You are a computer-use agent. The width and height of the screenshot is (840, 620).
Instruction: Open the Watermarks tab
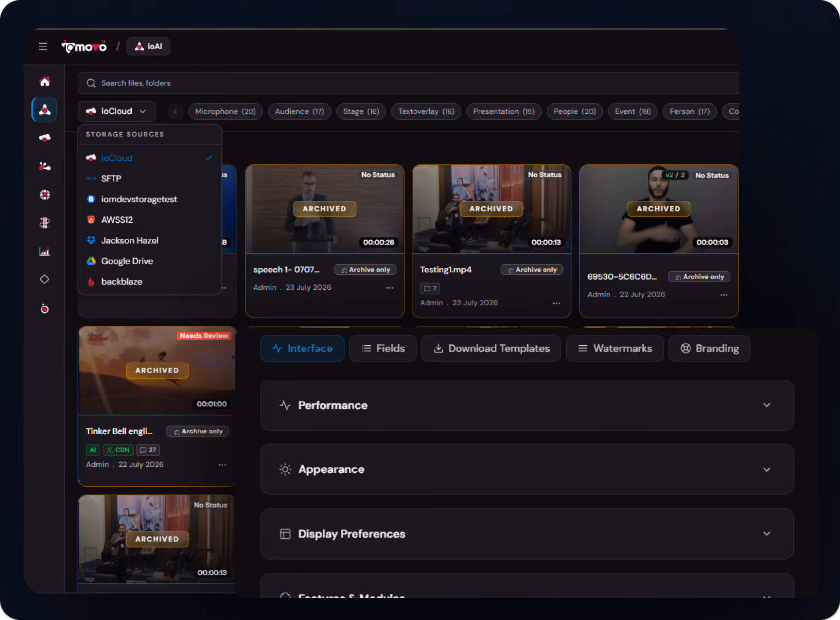tap(615, 348)
